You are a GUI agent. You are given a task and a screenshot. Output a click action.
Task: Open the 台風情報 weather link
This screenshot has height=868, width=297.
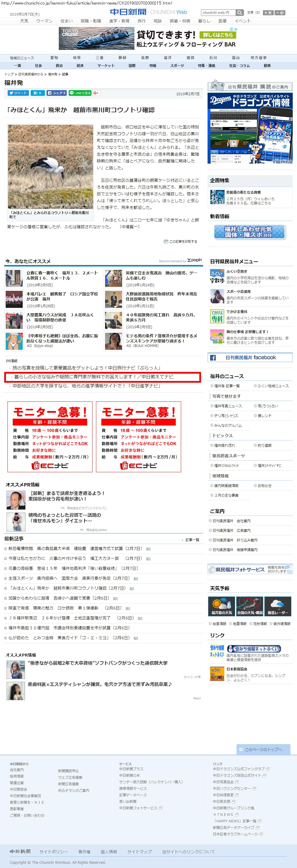[220, 624]
